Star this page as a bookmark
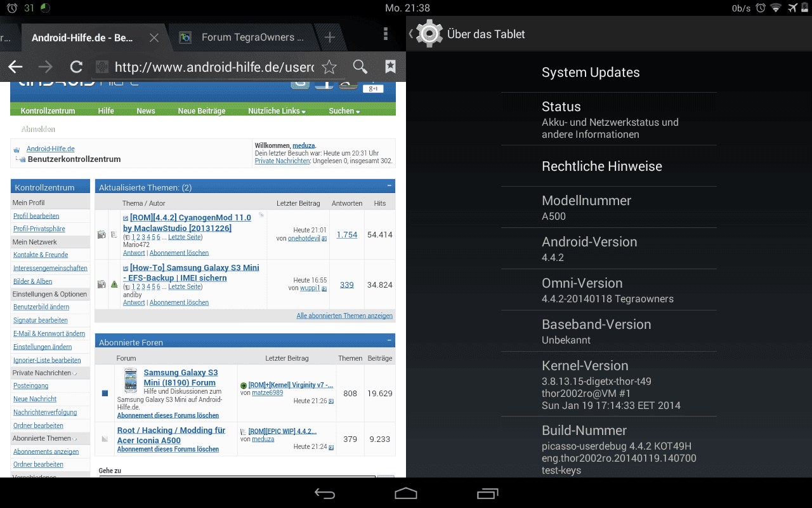Image resolution: width=812 pixels, height=508 pixels. [329, 67]
